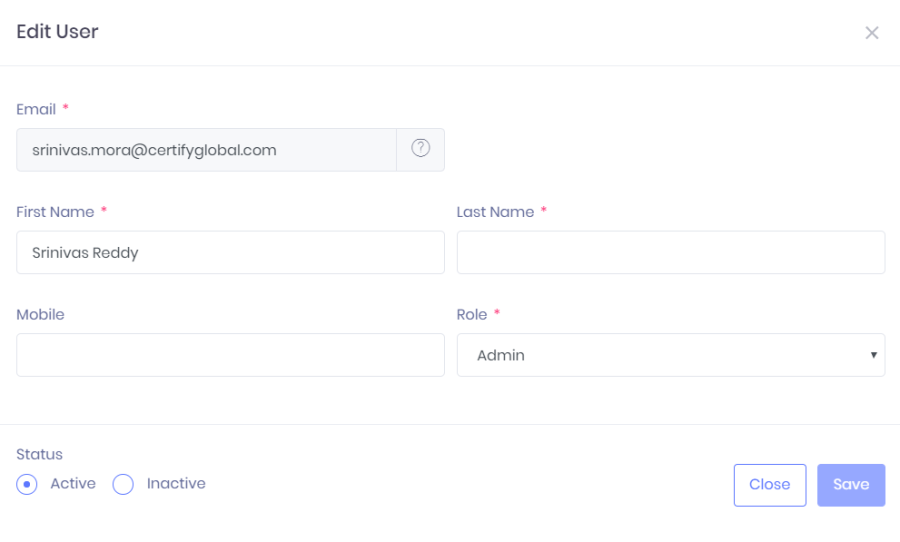Click the question mark help icon beside email

pos(420,148)
